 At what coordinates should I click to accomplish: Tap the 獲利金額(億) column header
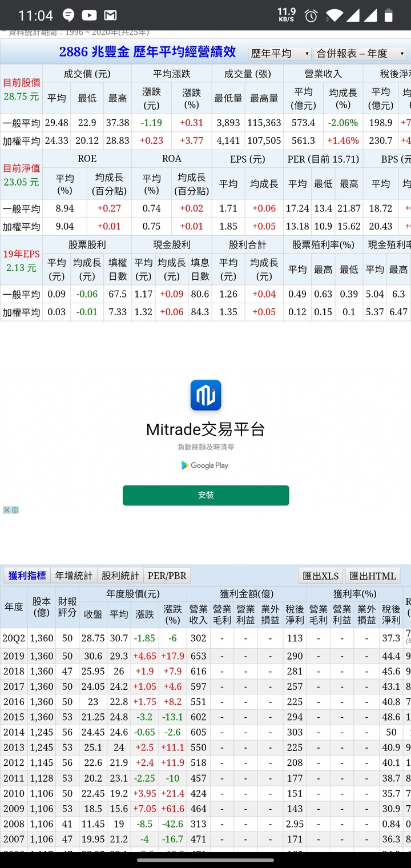247,594
